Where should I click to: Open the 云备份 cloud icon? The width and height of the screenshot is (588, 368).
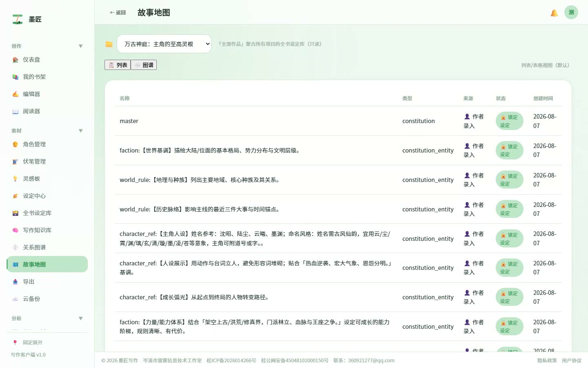click(x=16, y=299)
